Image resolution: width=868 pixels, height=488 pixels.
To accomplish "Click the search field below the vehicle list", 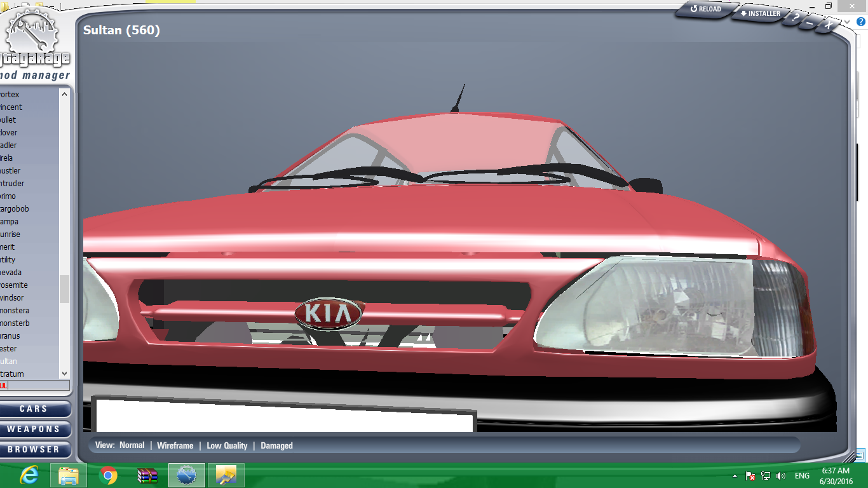I will pos(34,386).
